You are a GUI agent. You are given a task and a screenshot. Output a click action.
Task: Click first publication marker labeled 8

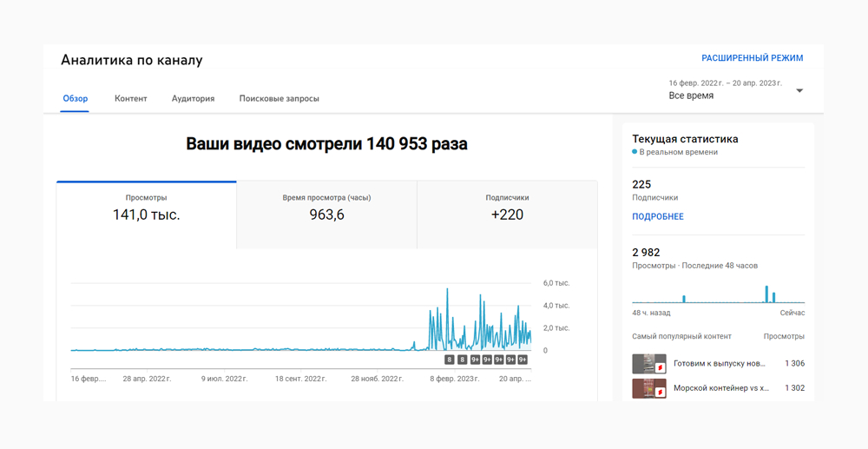[x=449, y=360]
